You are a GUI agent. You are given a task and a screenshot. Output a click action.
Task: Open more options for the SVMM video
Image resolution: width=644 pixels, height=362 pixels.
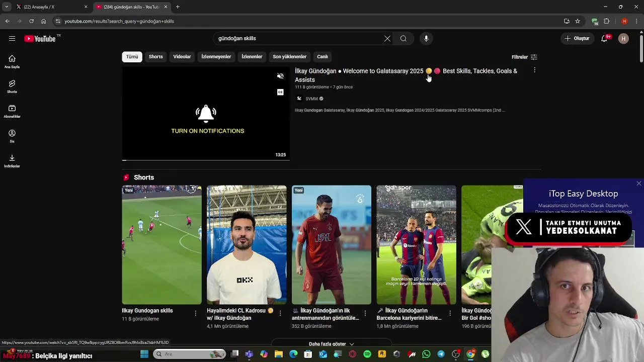[534, 70]
